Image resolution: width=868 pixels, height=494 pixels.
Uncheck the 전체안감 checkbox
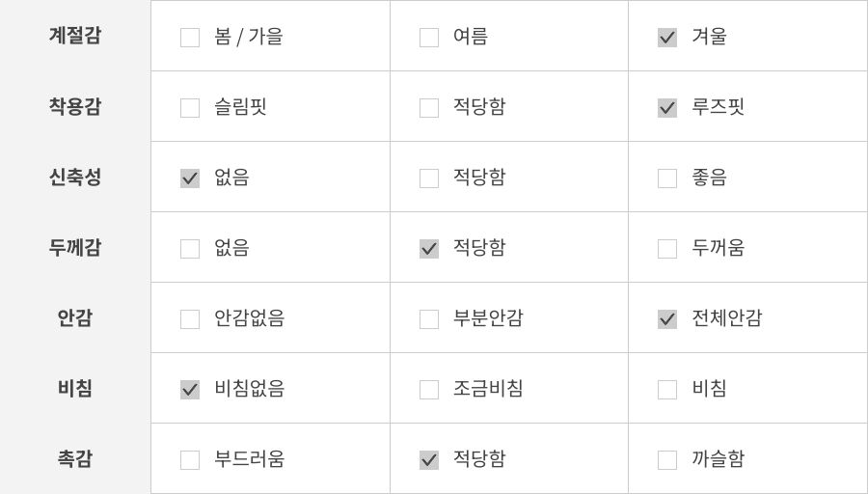point(667,319)
